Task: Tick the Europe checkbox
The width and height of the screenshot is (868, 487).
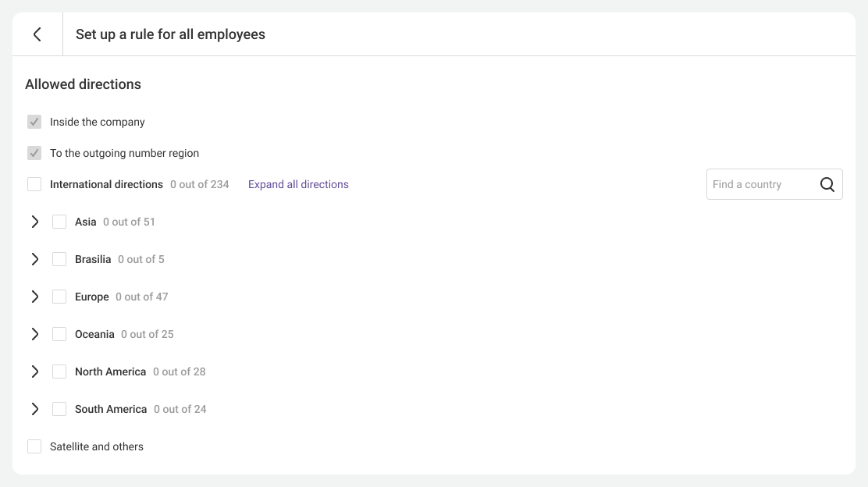Action: point(59,297)
